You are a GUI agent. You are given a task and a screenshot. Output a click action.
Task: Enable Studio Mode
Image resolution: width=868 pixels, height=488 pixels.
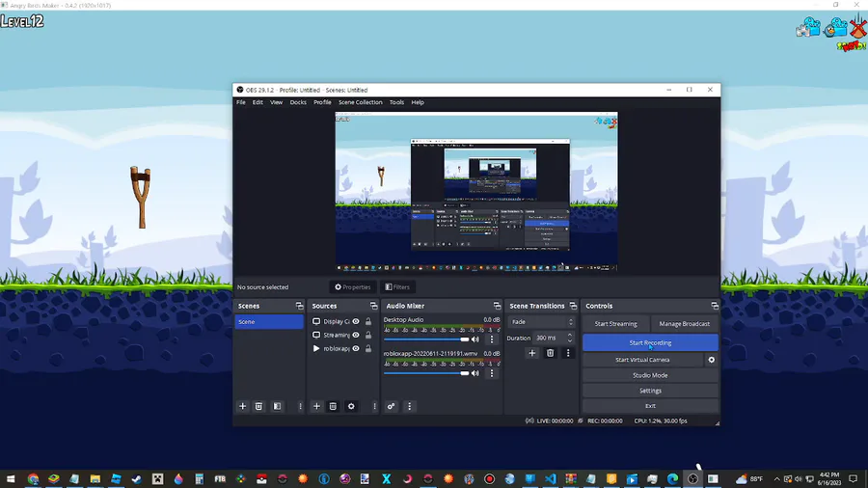[x=650, y=375]
